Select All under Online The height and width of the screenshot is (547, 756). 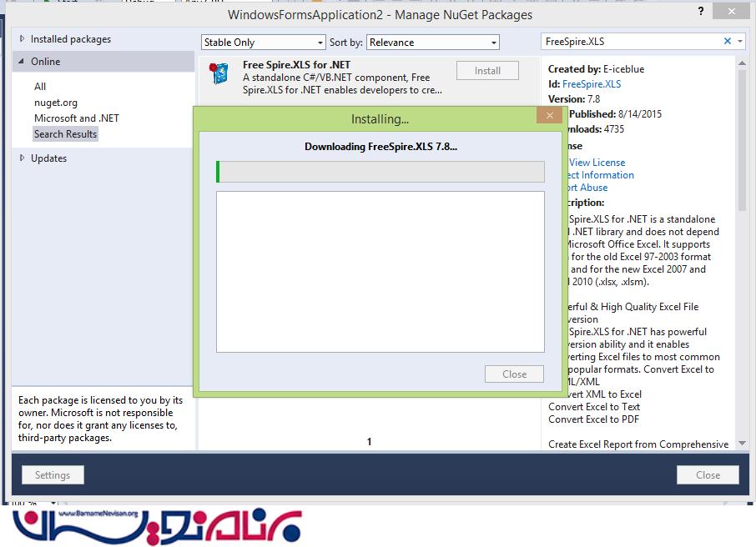point(40,86)
